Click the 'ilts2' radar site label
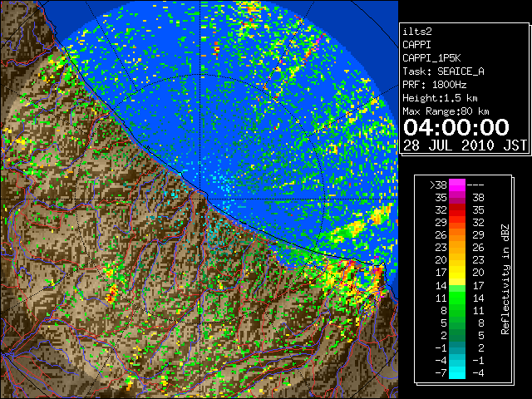Image resolution: width=532 pixels, height=399 pixels. 417,32
